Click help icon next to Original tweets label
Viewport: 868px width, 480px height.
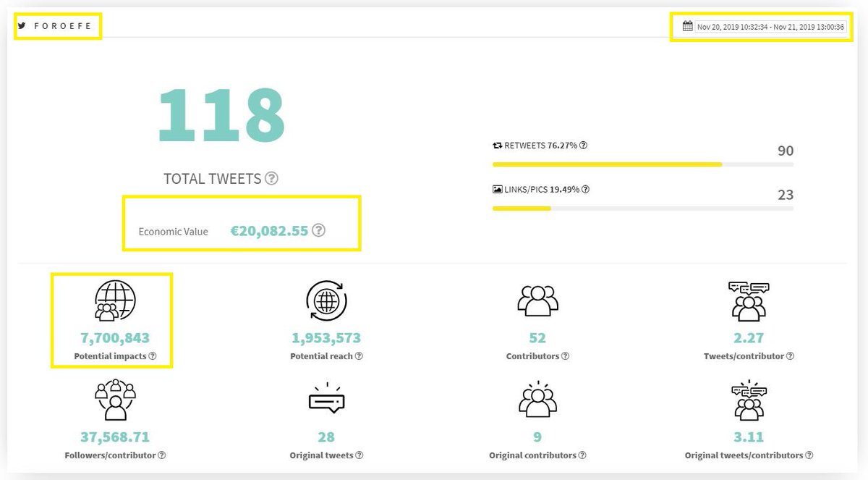(359, 455)
